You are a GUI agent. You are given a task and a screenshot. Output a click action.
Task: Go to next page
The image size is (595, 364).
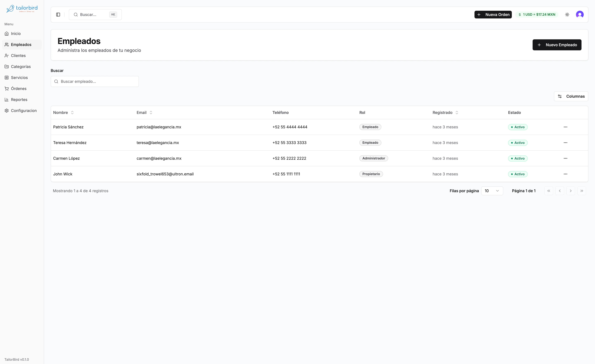tap(571, 191)
